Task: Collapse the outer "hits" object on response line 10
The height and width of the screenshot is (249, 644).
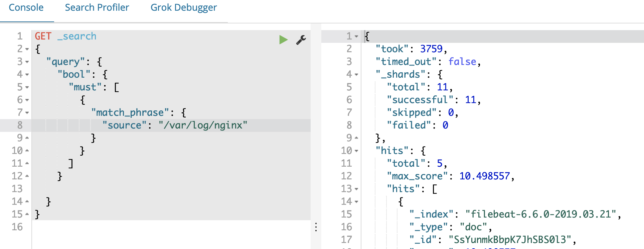Action: (356, 151)
